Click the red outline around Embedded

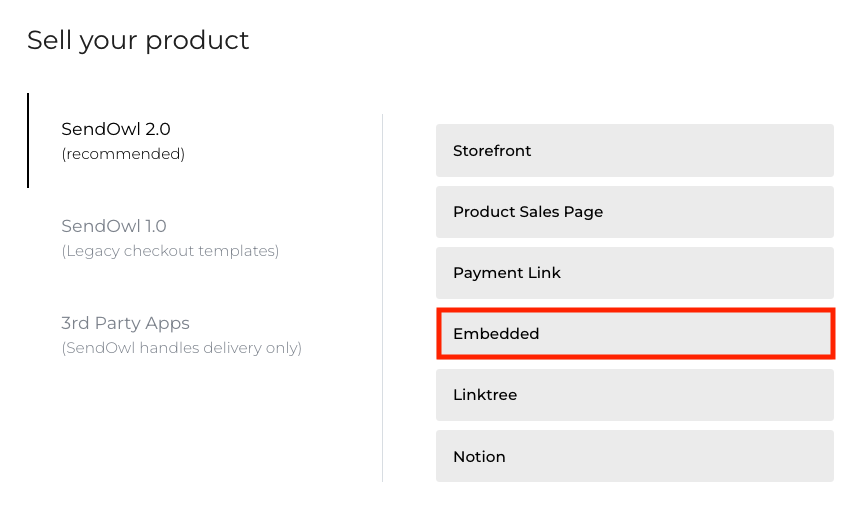pos(635,312)
